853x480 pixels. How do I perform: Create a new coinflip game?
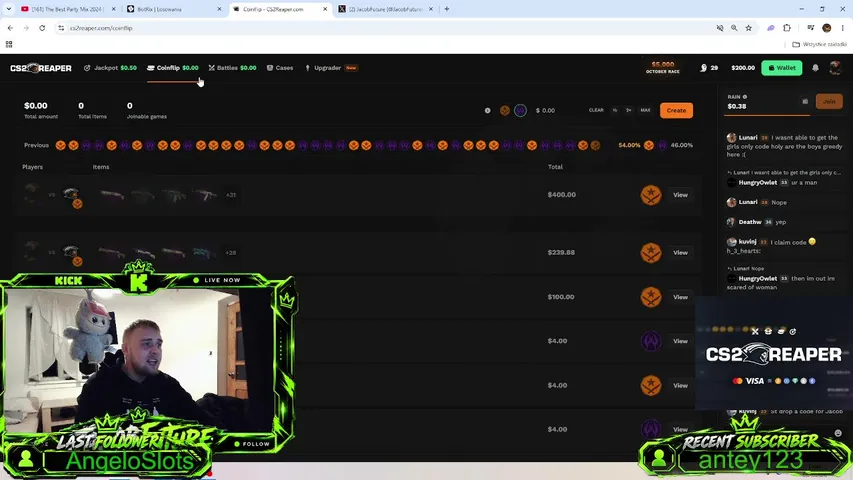point(676,110)
